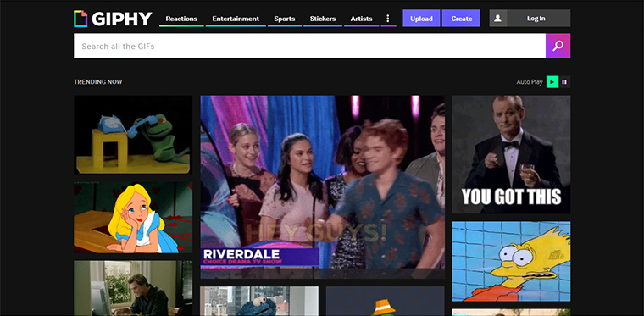The height and width of the screenshot is (316, 644).
Task: Open the frog on telephone GIF
Action: point(133,135)
